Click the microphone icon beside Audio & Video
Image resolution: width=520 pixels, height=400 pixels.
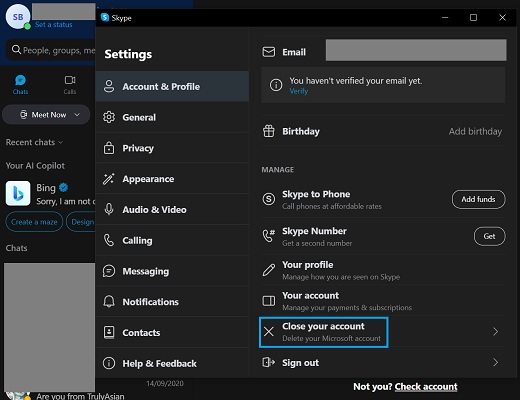coord(109,209)
